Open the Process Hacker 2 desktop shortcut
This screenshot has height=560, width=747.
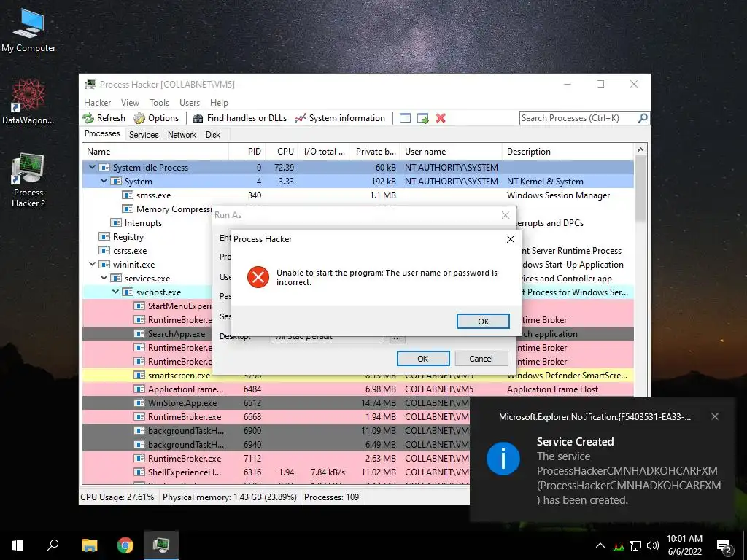[x=28, y=181]
